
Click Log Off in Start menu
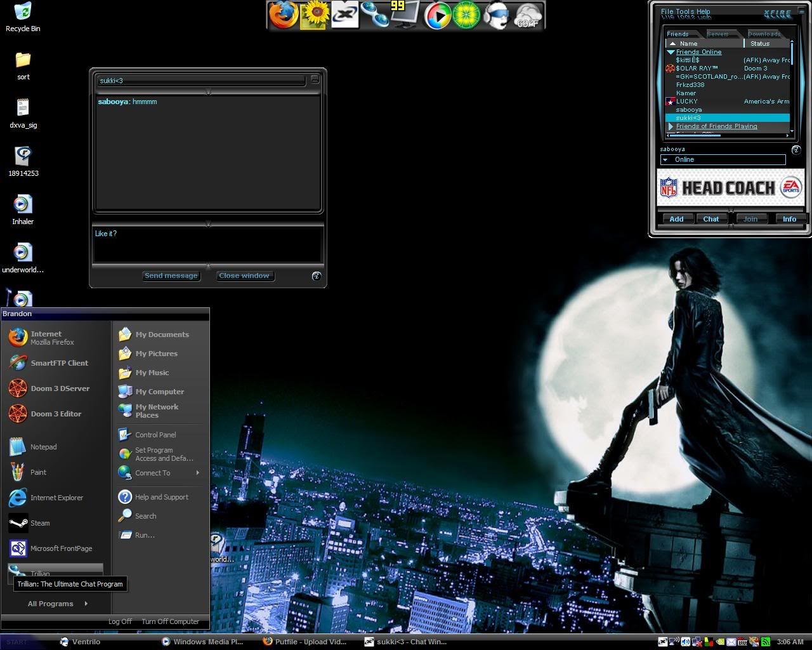coord(120,621)
